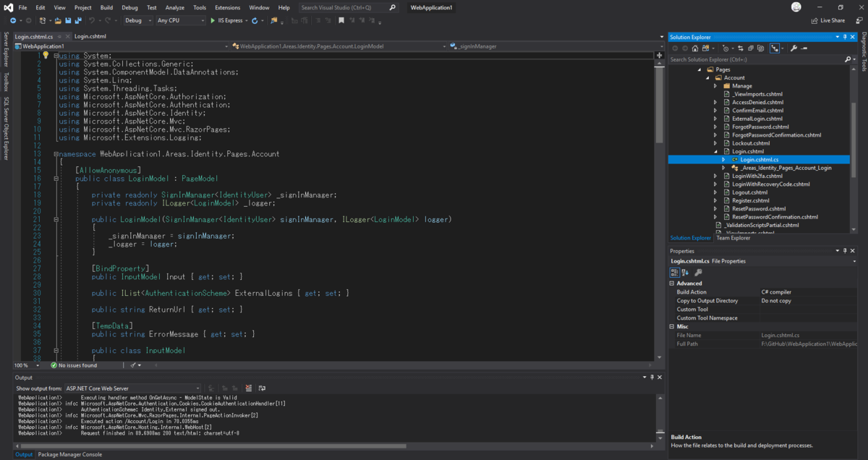Click the Navigate Backward toolbar icon
Viewport: 868px width, 460px height.
click(13, 20)
